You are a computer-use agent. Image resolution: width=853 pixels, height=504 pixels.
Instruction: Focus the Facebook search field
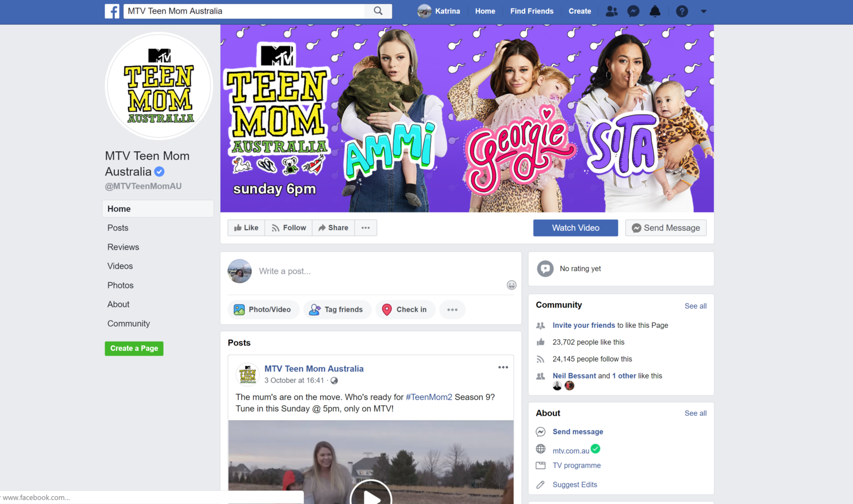pyautogui.click(x=245, y=11)
